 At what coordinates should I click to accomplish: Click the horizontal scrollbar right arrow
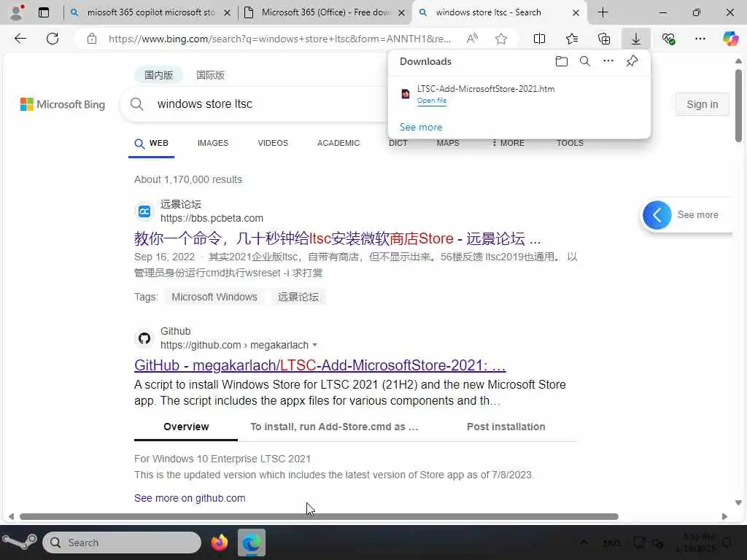(724, 517)
